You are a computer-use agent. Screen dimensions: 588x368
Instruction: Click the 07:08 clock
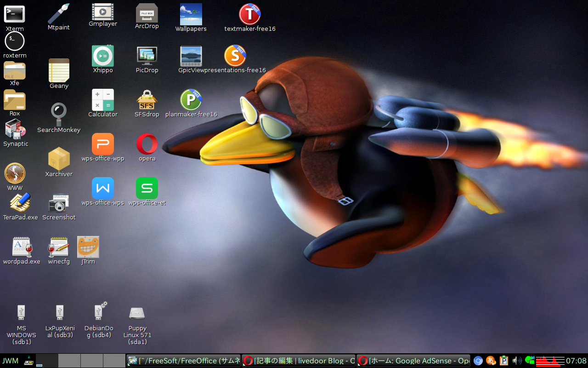[x=576, y=361]
